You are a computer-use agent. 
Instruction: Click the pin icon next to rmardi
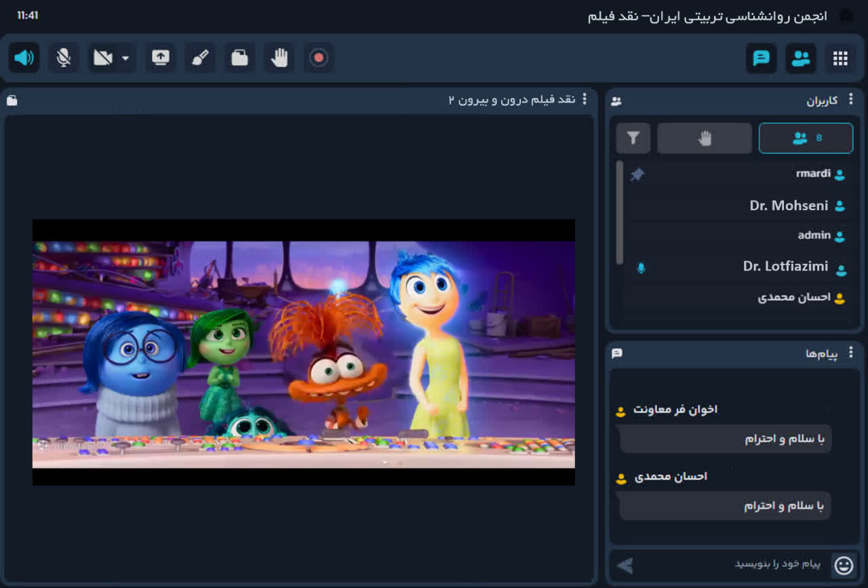click(x=636, y=174)
